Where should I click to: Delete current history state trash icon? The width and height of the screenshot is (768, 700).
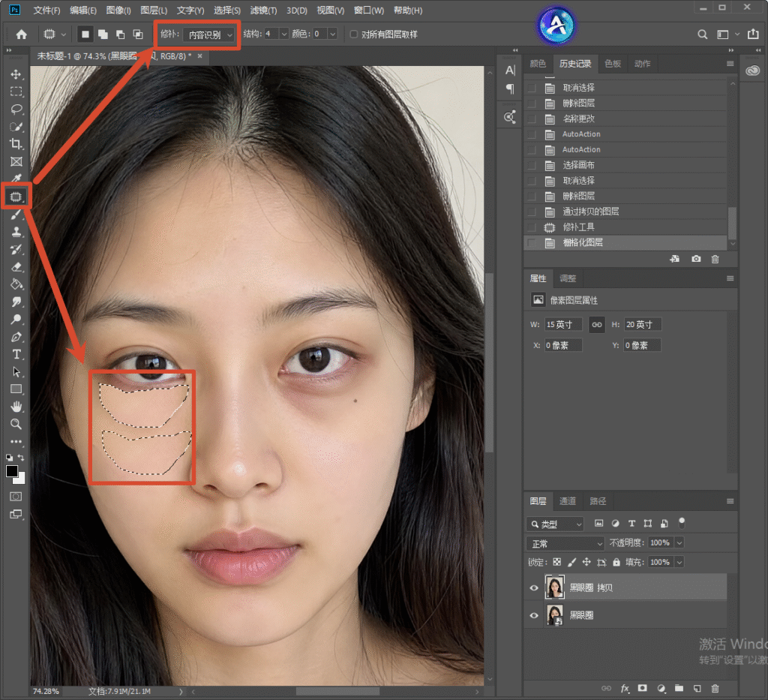click(x=715, y=259)
